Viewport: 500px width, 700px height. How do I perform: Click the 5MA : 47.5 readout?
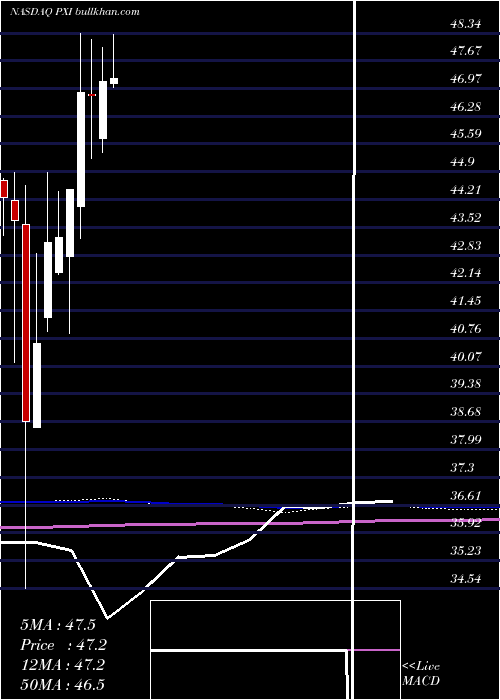pos(58,625)
